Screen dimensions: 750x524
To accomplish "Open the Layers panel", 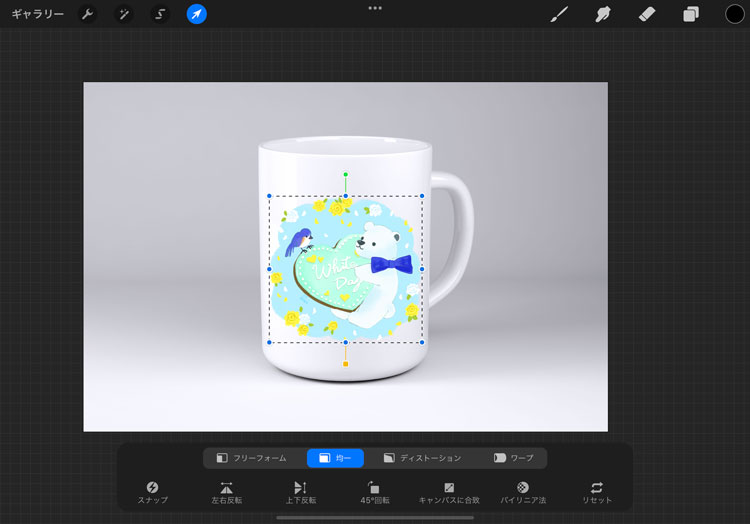I will coord(690,14).
